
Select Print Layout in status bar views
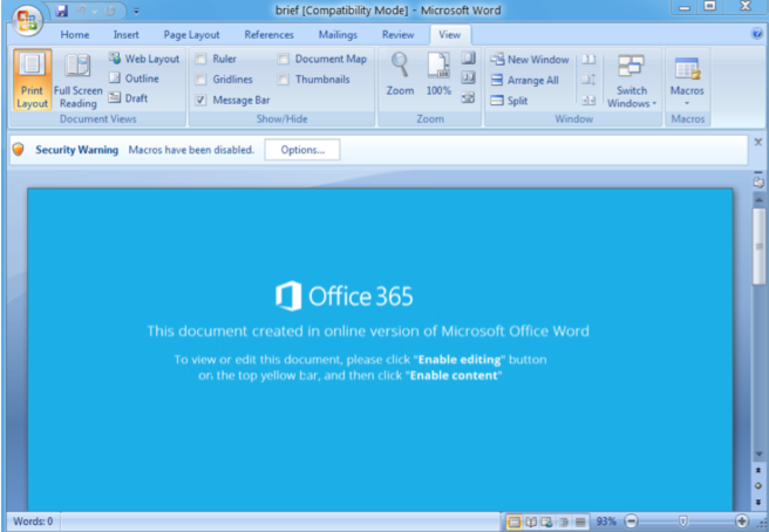(514, 521)
